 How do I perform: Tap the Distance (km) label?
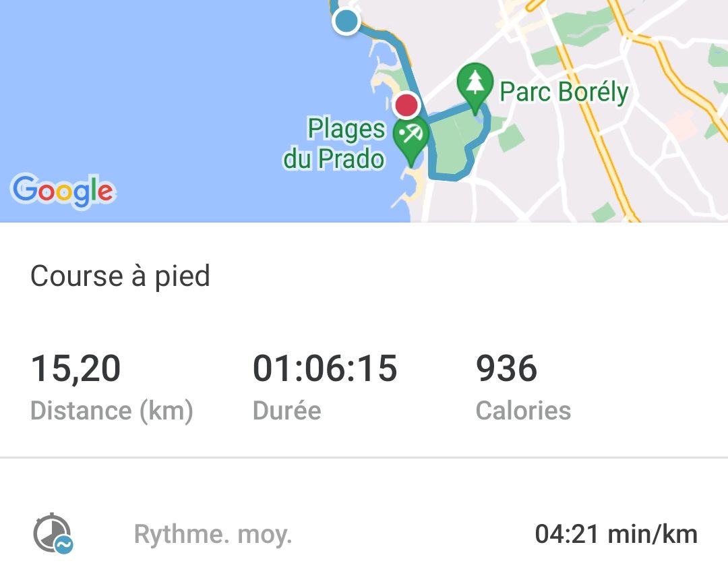(x=112, y=411)
